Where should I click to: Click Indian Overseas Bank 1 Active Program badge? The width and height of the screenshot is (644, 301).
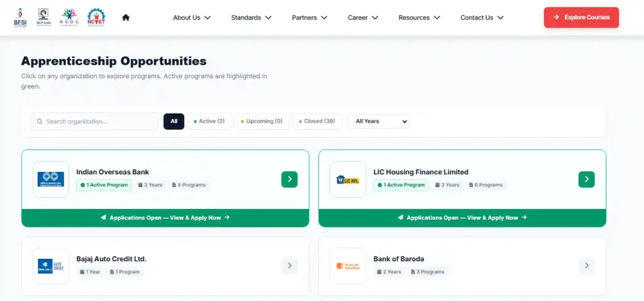[x=104, y=185]
